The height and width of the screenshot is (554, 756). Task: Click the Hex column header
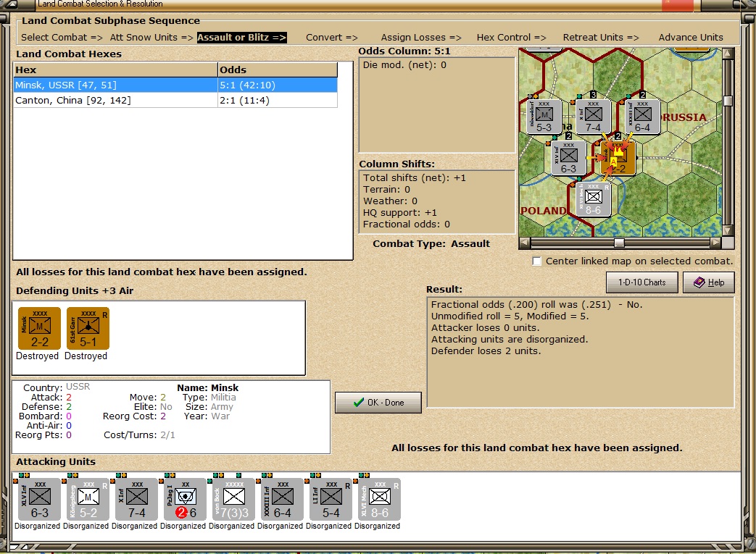[115, 70]
